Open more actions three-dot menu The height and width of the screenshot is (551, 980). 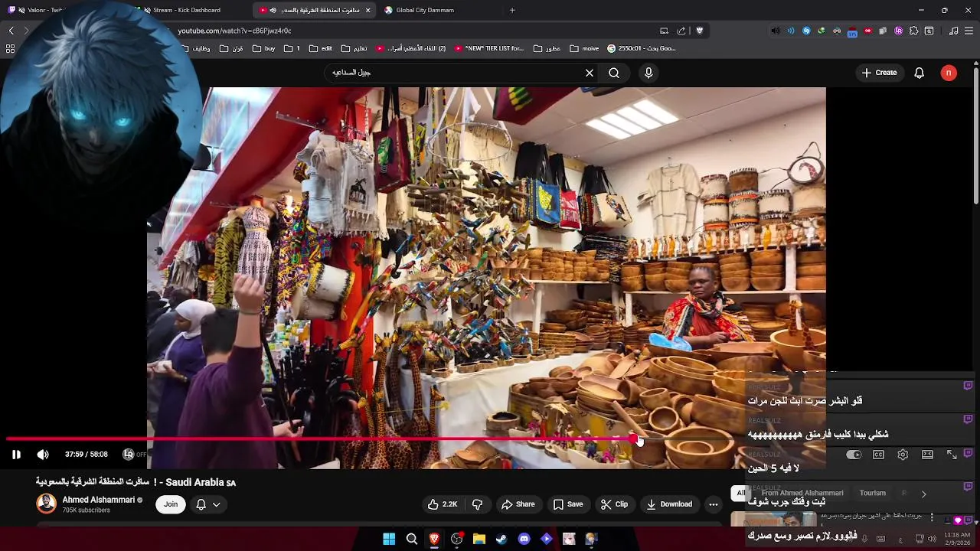714,504
